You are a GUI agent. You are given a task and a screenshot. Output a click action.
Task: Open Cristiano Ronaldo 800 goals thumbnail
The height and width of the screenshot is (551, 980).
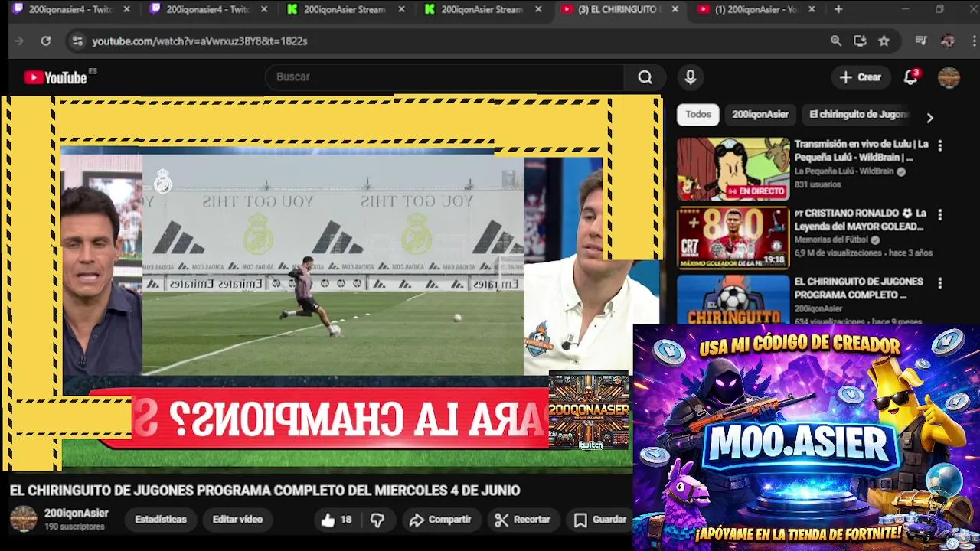click(x=733, y=238)
